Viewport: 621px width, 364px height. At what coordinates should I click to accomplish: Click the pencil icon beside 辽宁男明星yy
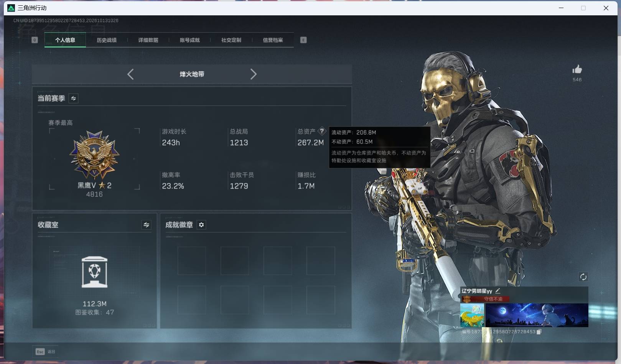[x=497, y=291]
